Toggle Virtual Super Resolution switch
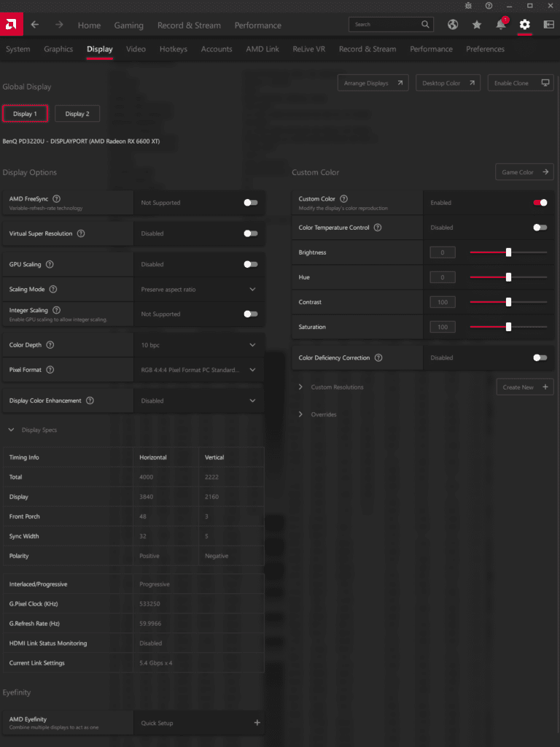Viewport: 560px width, 747px height. [x=250, y=233]
